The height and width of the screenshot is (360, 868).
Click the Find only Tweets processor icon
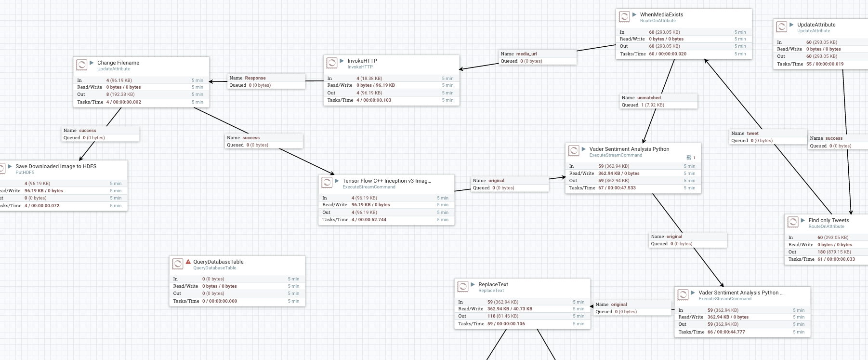pyautogui.click(x=793, y=223)
